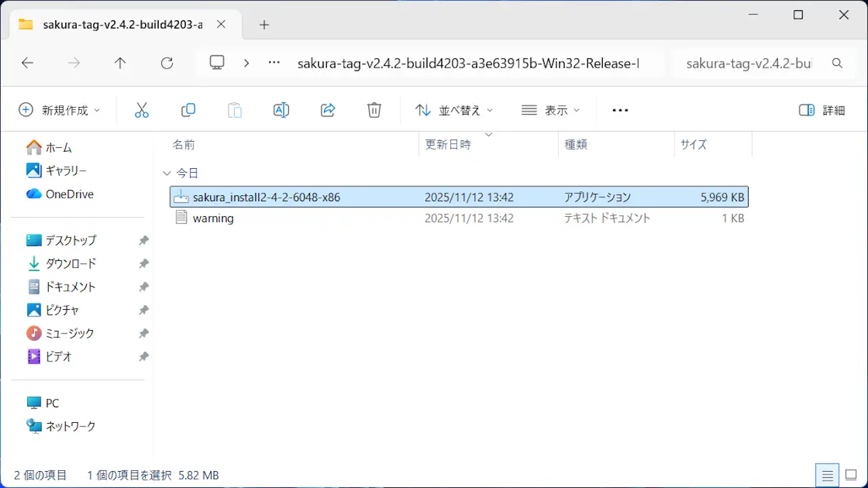Open the new tab plus button
Viewport: 868px width, 488px height.
pyautogui.click(x=264, y=25)
